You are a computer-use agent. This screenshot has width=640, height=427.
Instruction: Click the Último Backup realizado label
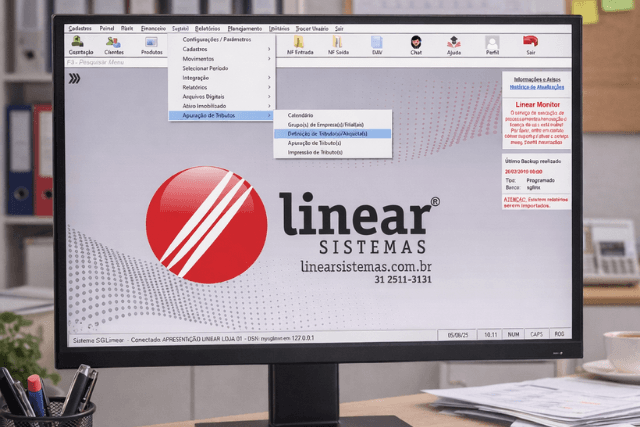tap(533, 161)
